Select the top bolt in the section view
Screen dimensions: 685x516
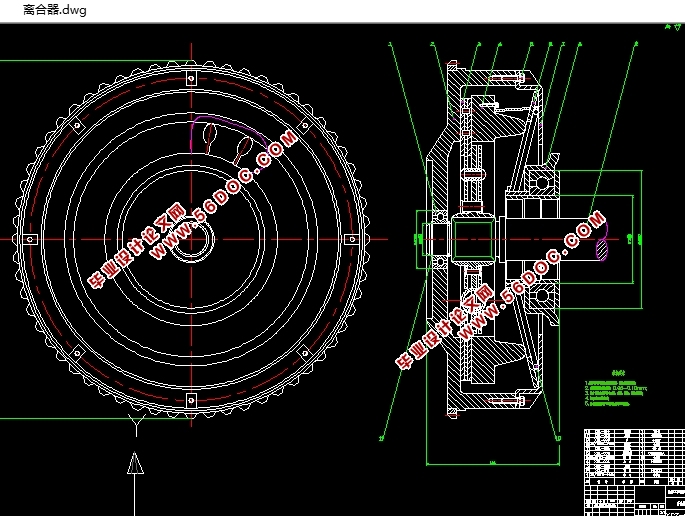pos(507,77)
